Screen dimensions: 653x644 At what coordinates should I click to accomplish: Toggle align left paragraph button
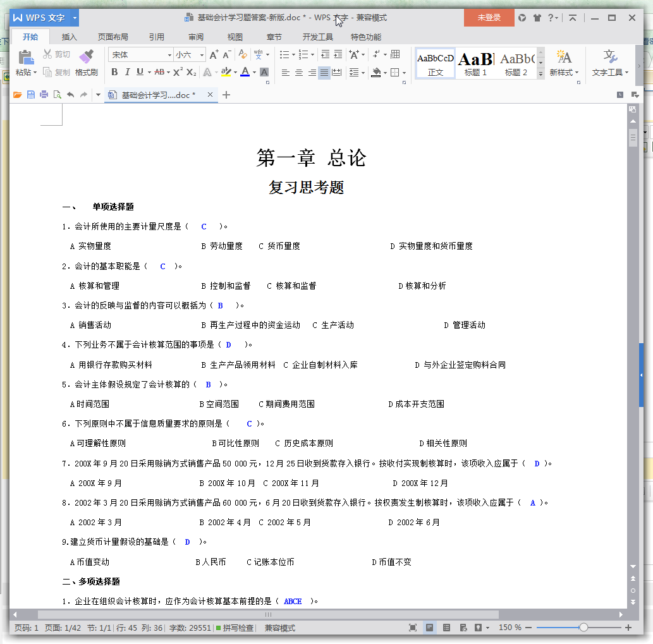285,73
